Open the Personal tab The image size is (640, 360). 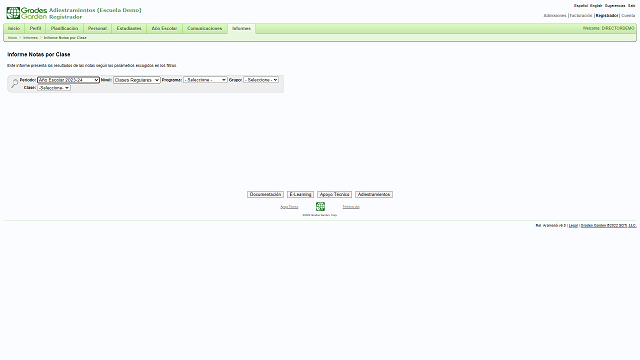click(97, 29)
